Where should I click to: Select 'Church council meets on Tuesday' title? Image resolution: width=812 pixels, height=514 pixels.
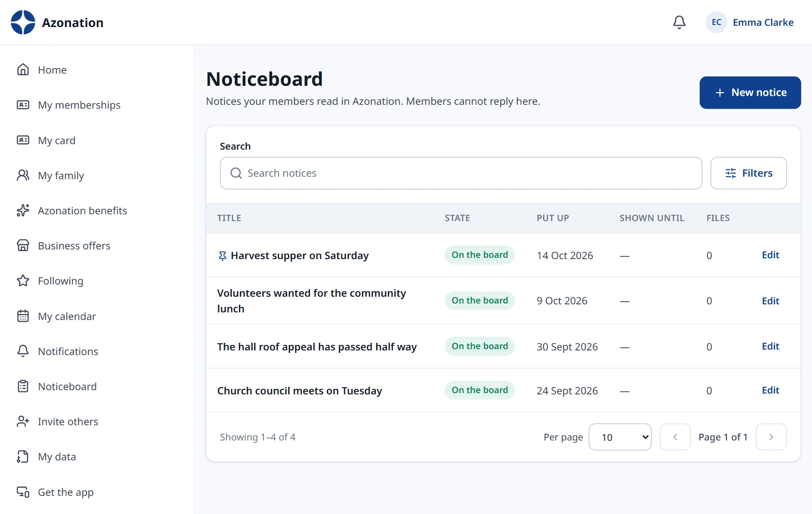pyautogui.click(x=300, y=391)
